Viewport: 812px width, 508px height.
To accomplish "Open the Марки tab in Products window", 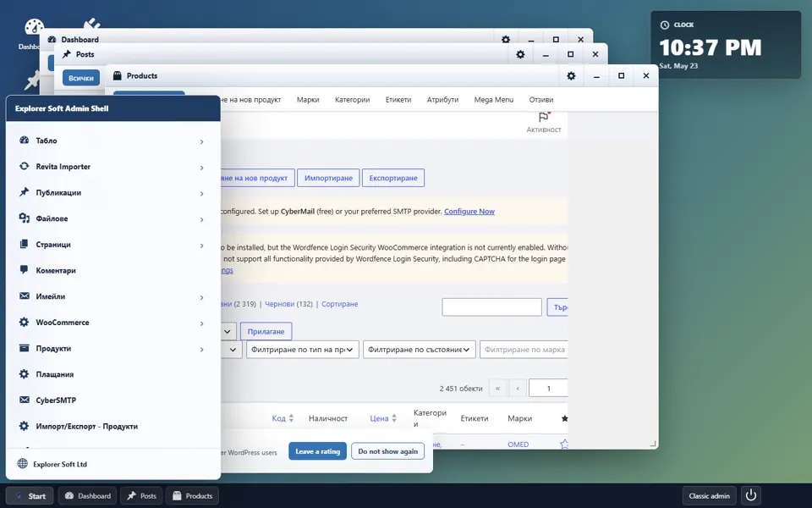I will [308, 100].
